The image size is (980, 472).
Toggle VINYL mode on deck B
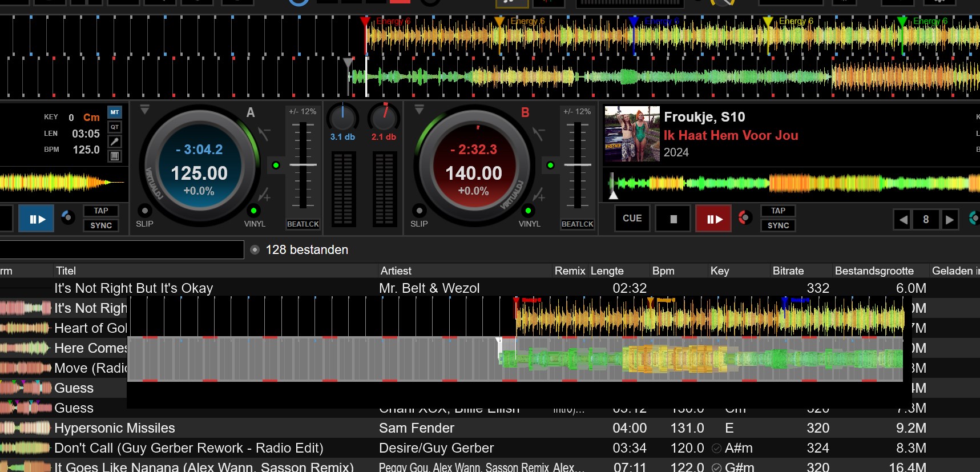pyautogui.click(x=528, y=211)
